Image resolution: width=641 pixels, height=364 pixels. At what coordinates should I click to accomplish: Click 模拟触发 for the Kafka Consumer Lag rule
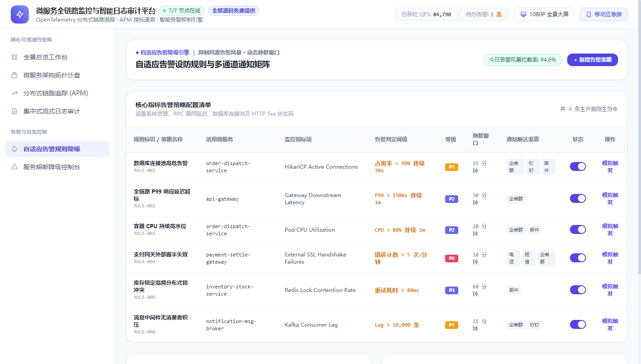pos(610,324)
